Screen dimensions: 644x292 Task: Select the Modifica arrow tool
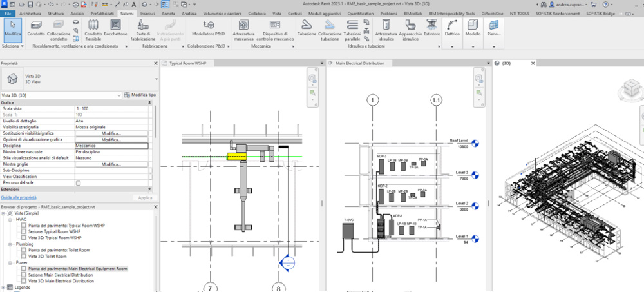click(13, 30)
